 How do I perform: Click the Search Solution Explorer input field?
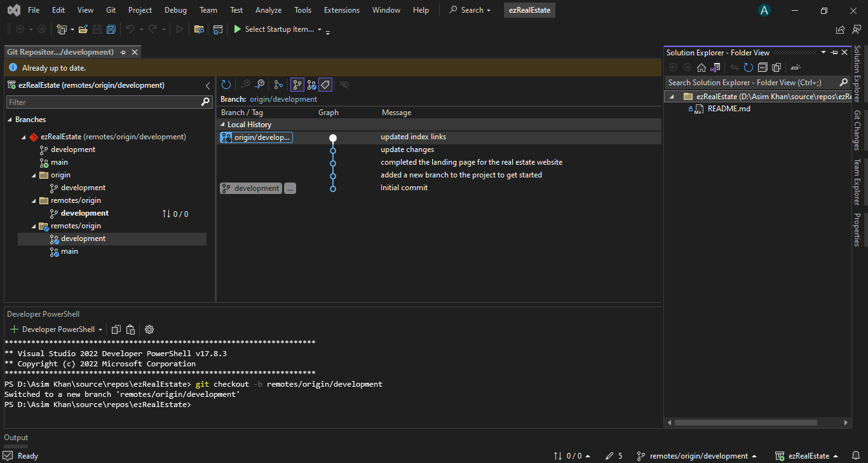point(750,82)
